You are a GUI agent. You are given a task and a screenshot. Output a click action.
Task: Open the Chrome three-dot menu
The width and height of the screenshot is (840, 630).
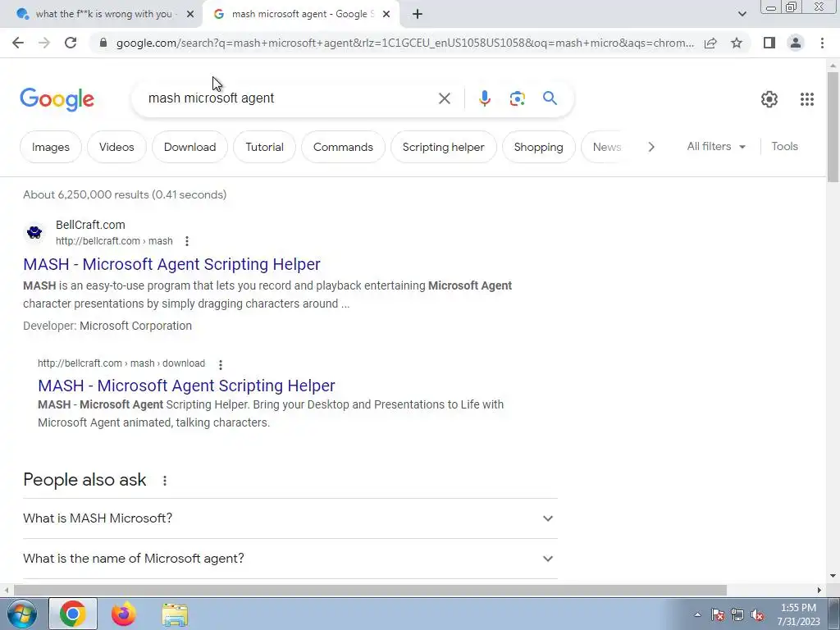point(822,43)
